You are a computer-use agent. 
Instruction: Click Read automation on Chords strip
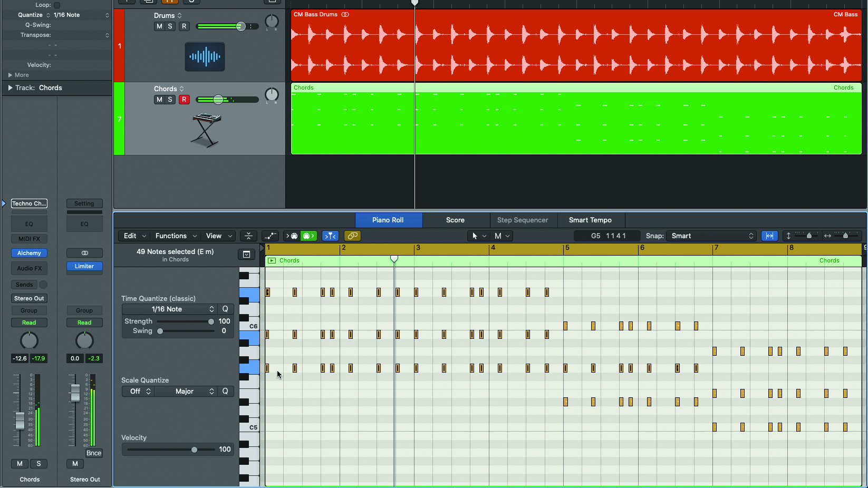(29, 323)
